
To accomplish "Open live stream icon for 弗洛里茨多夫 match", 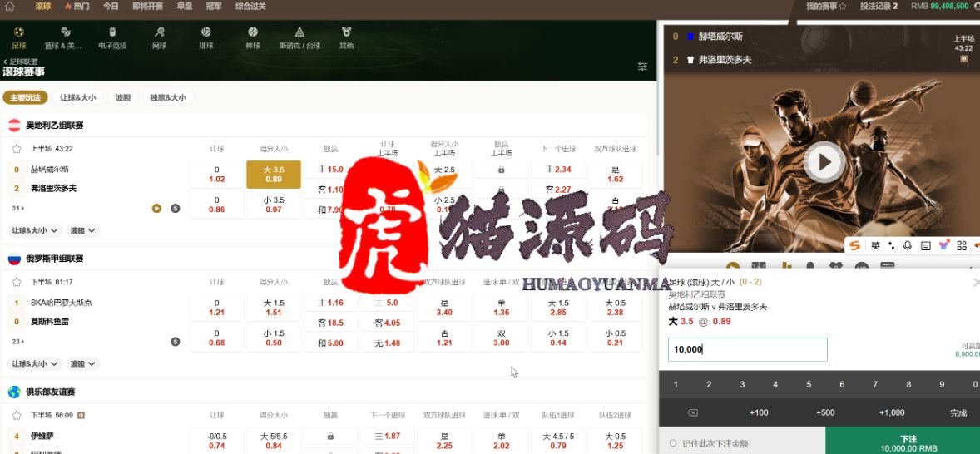I will [156, 208].
